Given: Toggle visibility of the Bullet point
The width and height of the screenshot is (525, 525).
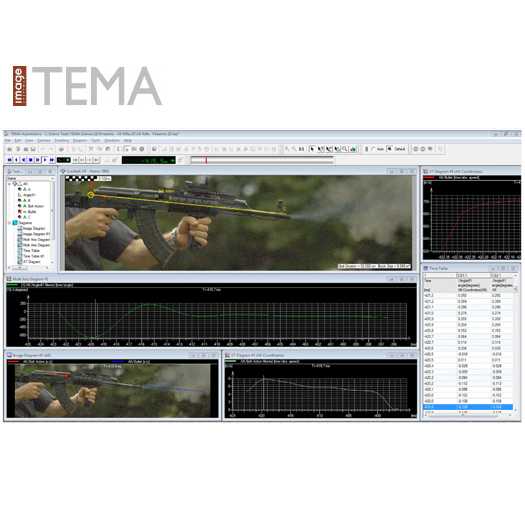Looking at the screenshot, I should 20,212.
